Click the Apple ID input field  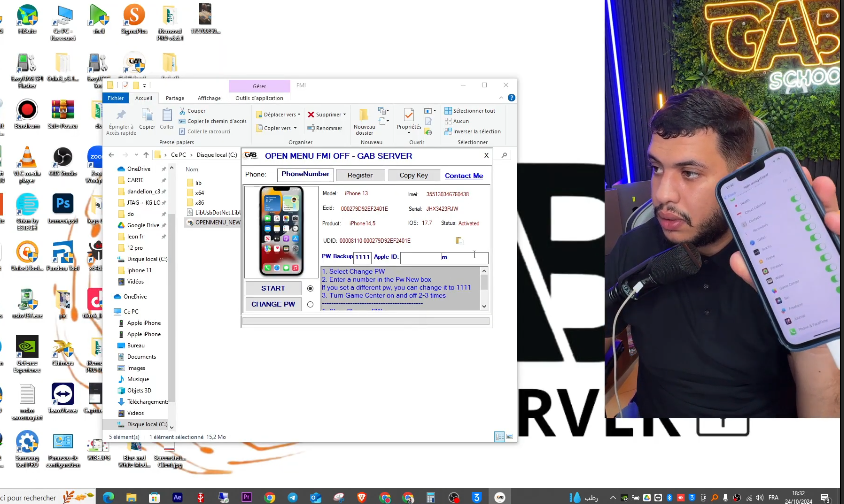[x=444, y=257]
